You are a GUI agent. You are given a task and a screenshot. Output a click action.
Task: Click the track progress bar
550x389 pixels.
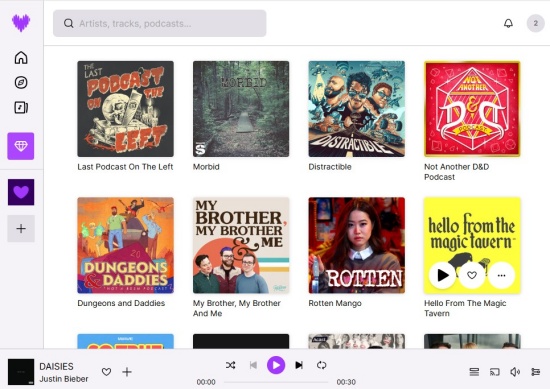276,382
